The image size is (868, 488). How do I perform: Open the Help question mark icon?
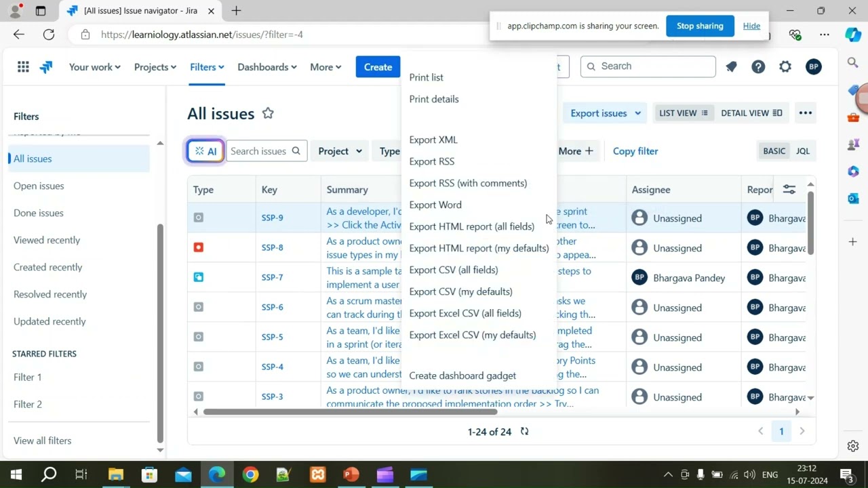point(758,66)
